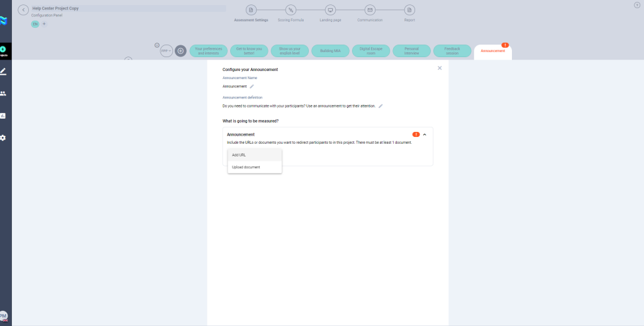Open settings gear in left sidebar

[x=3, y=138]
